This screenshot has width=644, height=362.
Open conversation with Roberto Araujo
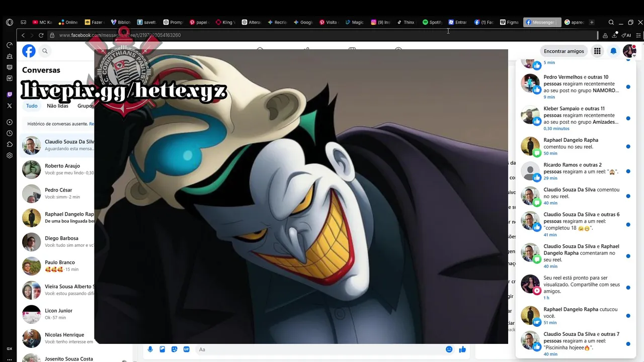tap(57, 169)
